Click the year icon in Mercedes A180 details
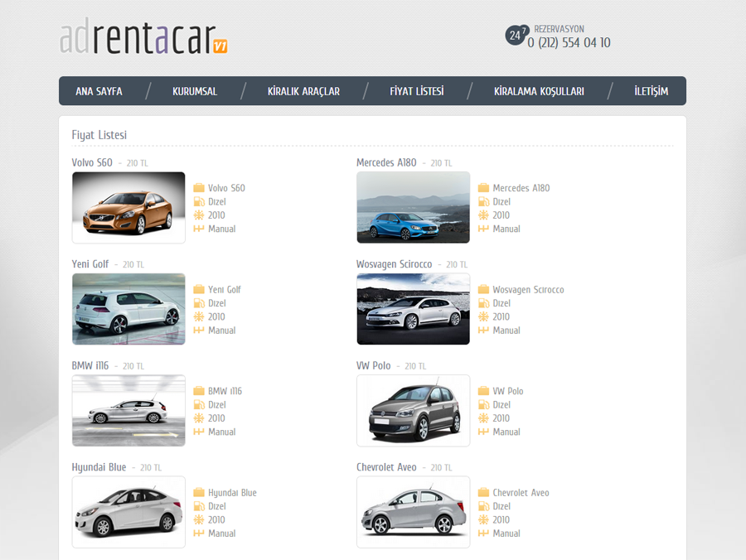746x560 pixels. click(x=483, y=215)
